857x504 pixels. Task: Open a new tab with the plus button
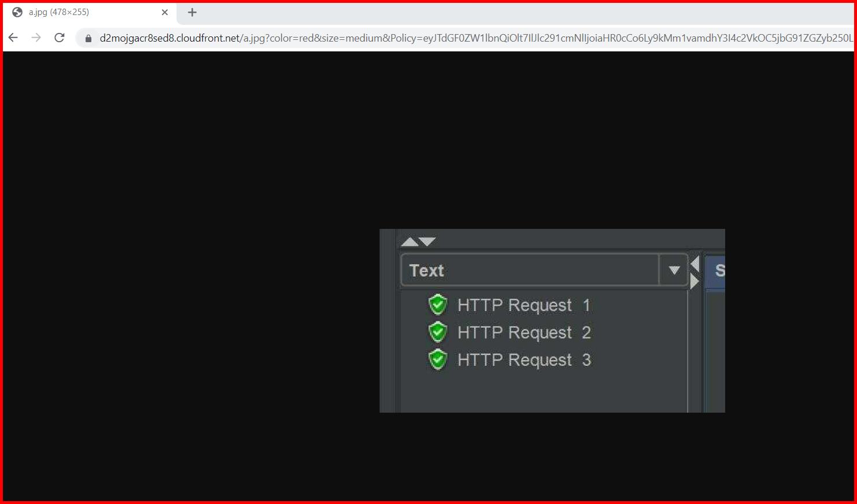(191, 12)
